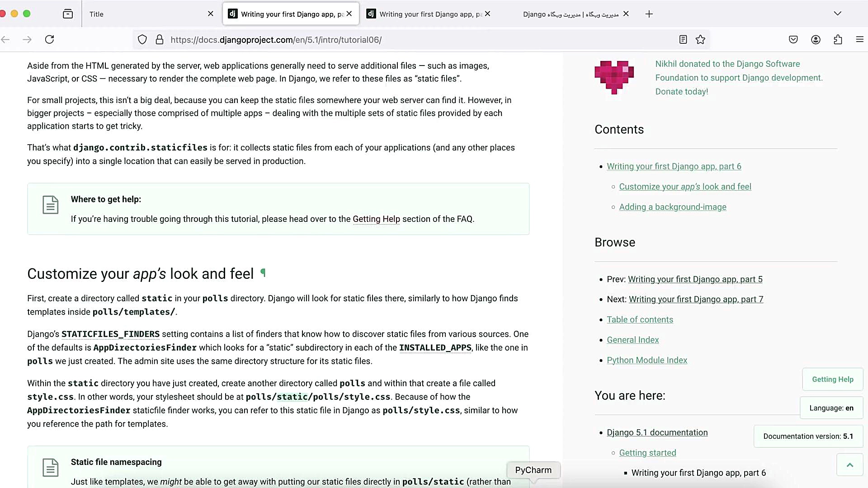Switch to the 'Title' tab

click(x=151, y=14)
